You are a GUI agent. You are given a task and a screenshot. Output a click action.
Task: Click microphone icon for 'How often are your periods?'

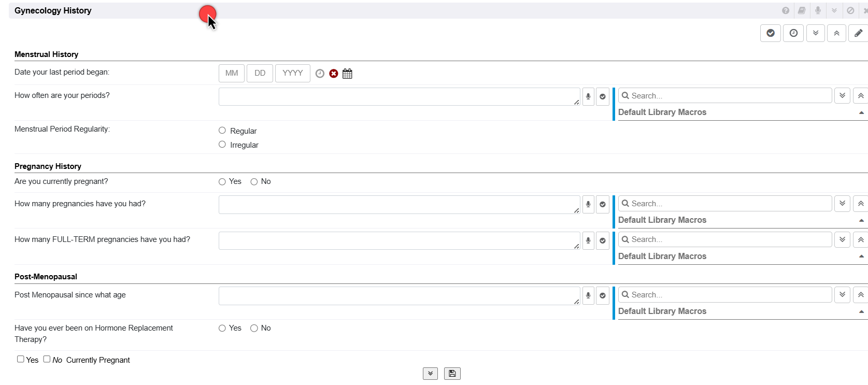pyautogui.click(x=588, y=96)
